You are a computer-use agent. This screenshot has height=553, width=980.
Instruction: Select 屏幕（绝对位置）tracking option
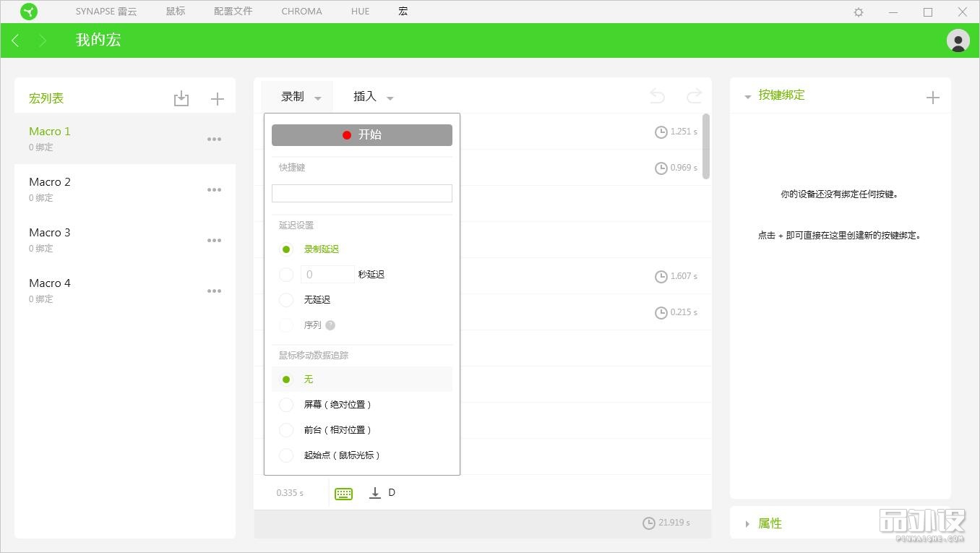pyautogui.click(x=286, y=405)
